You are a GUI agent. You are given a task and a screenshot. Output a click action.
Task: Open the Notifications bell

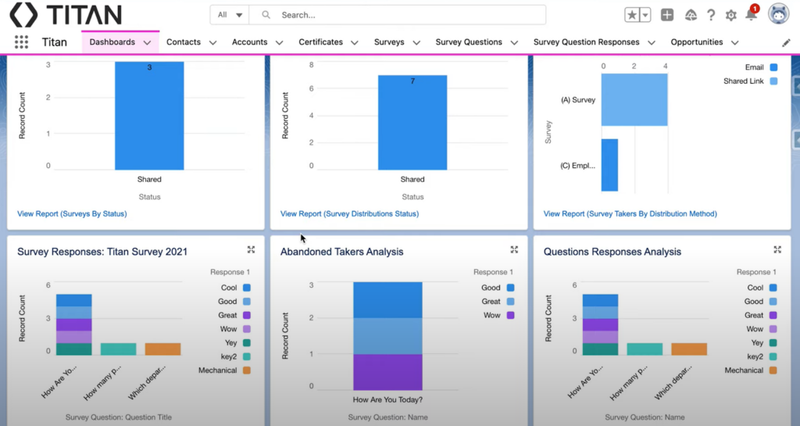pyautogui.click(x=752, y=14)
